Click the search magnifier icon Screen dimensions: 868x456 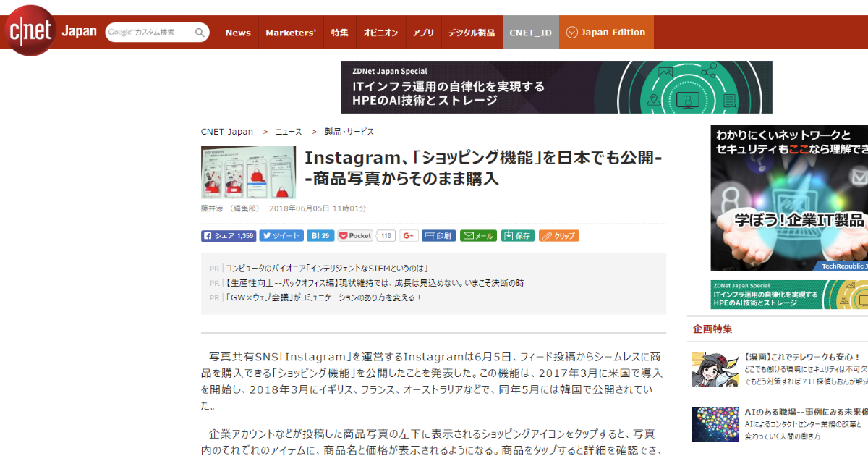[x=200, y=33]
